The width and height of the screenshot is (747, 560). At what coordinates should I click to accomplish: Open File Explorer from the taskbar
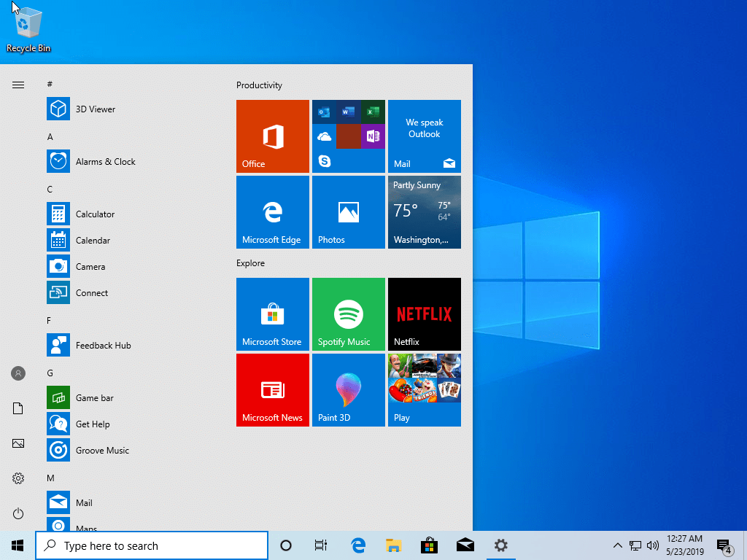coord(393,545)
